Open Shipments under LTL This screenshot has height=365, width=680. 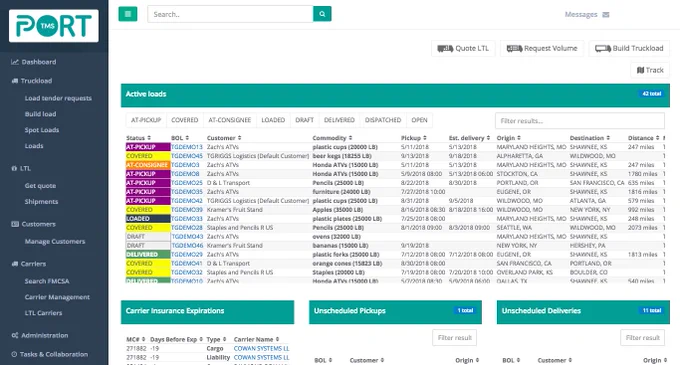(41, 202)
